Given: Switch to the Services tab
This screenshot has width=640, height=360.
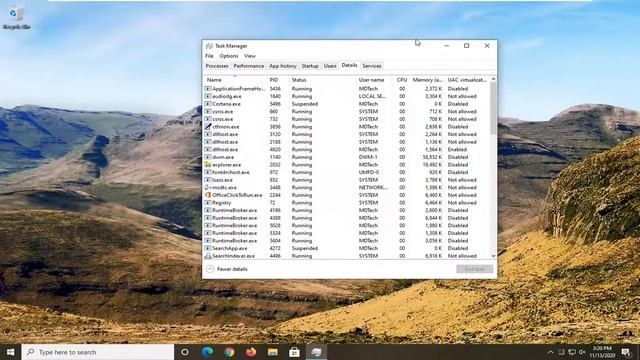Looking at the screenshot, I should coord(372,66).
